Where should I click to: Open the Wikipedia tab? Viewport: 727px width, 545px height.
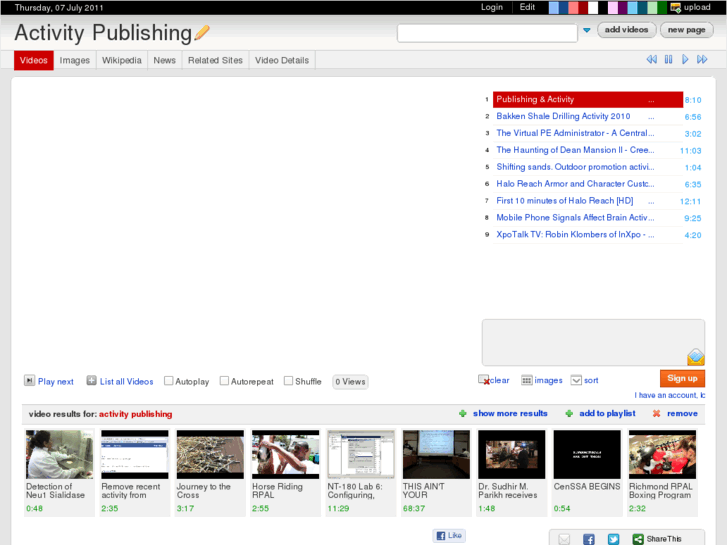tap(121, 60)
